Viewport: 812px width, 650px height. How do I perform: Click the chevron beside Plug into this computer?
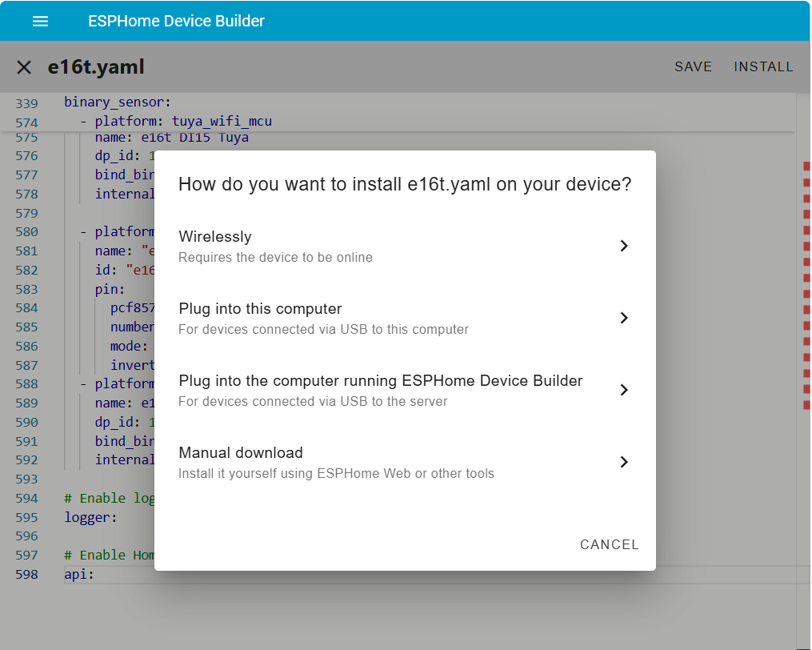click(x=624, y=318)
